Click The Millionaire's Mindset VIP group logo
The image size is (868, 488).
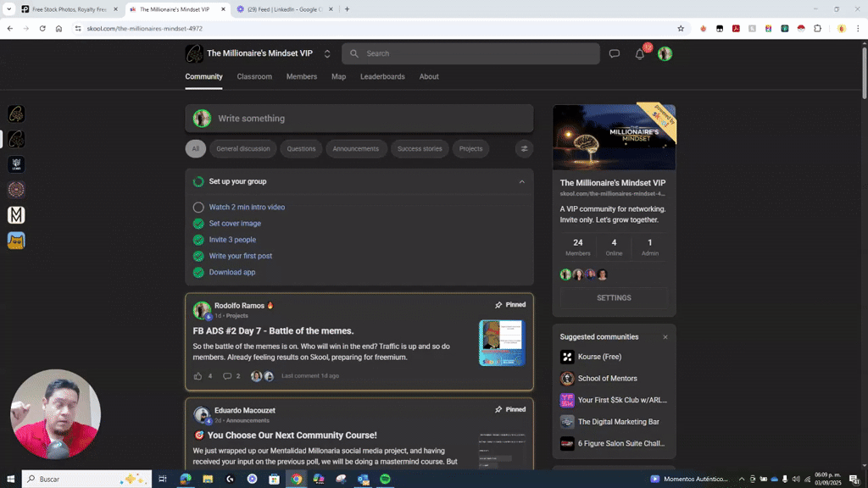pos(194,53)
